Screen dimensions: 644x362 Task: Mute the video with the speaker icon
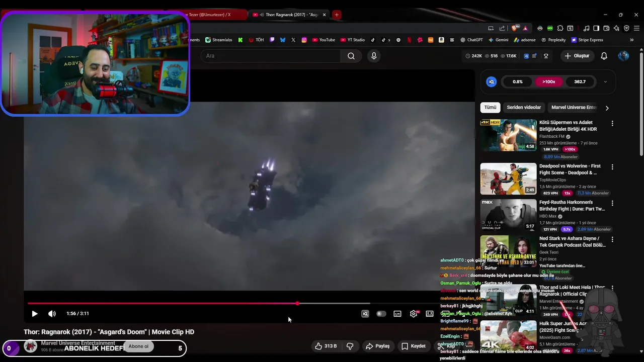[x=52, y=314]
